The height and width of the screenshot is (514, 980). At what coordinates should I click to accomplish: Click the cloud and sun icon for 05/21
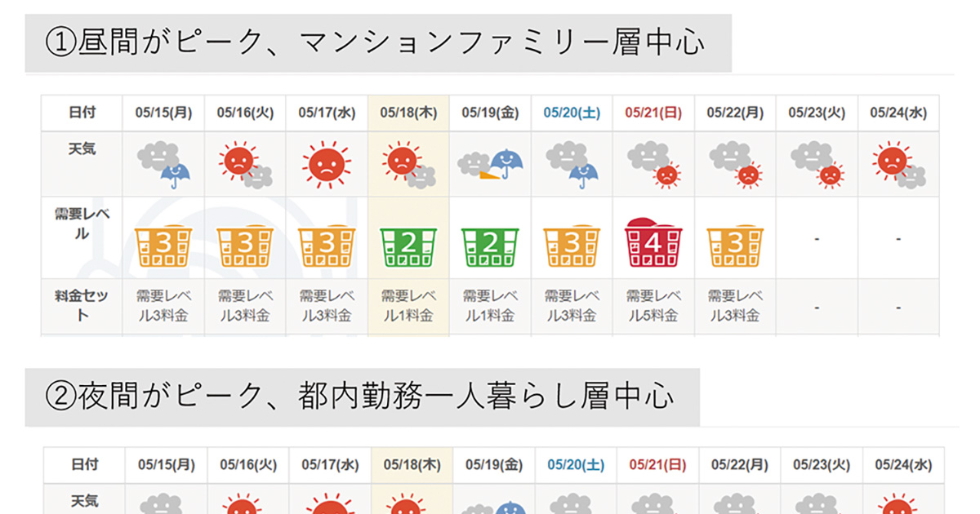tap(653, 164)
